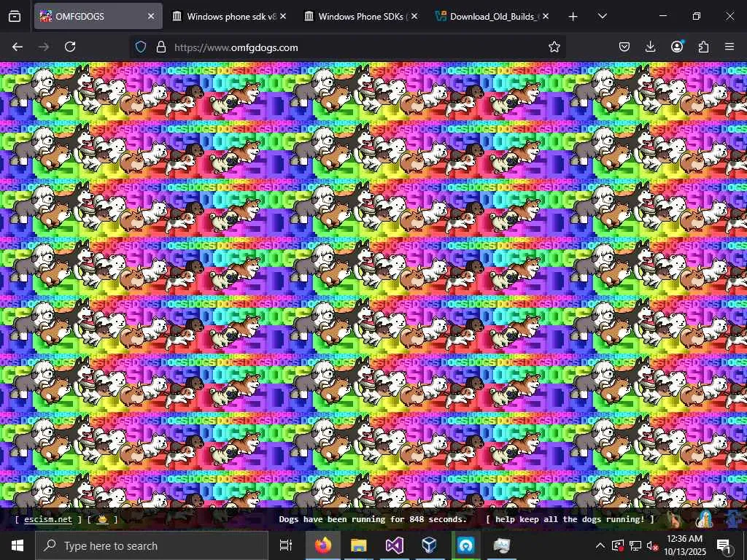747x560 pixels.
Task: Expand the list all tabs chevron
Action: click(602, 16)
